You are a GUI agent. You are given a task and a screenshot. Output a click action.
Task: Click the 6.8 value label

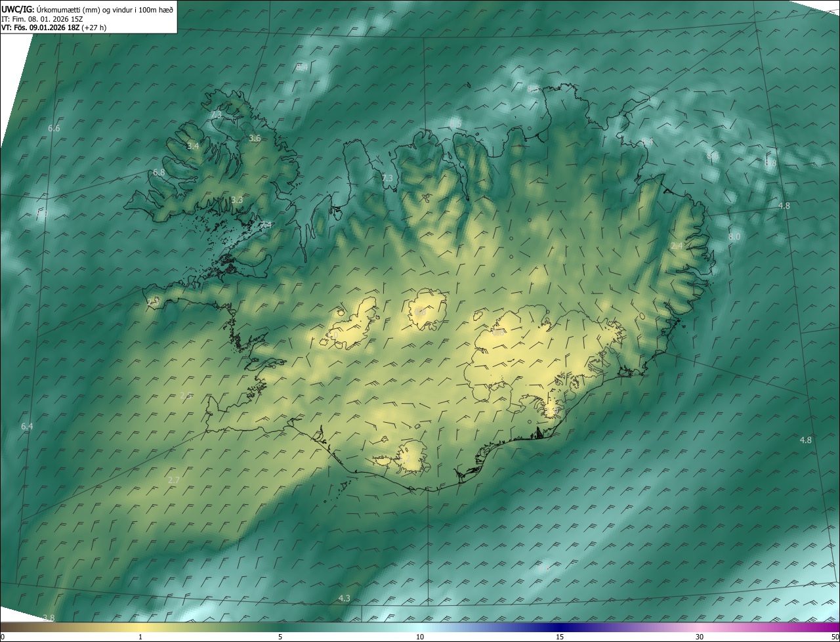click(159, 172)
